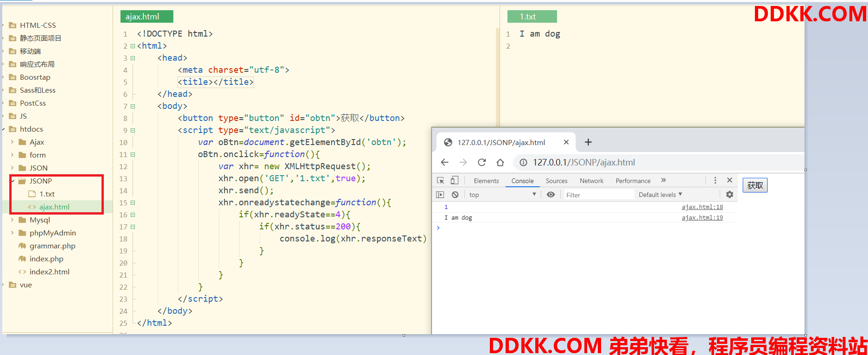
Task: Switch to Sources tab
Action: (557, 181)
